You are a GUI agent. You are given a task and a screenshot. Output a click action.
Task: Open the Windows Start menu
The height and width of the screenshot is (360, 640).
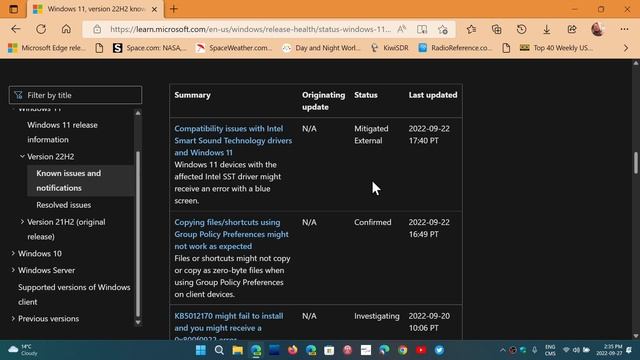[201, 350]
